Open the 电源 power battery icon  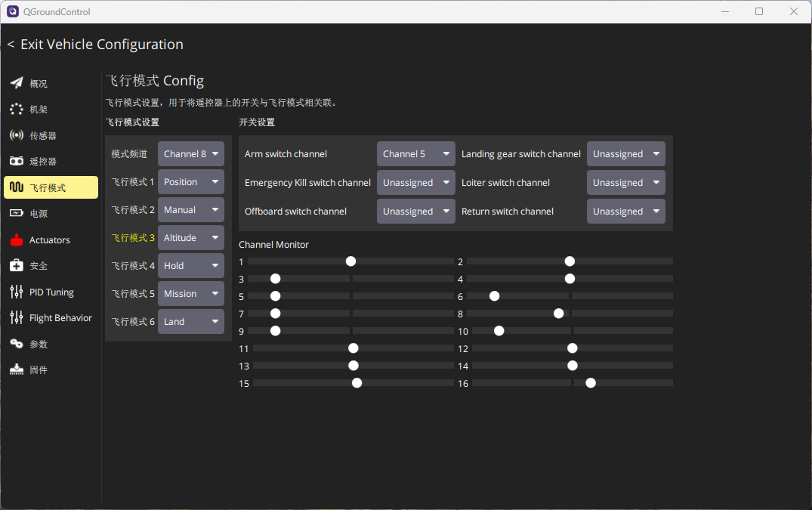pos(17,214)
